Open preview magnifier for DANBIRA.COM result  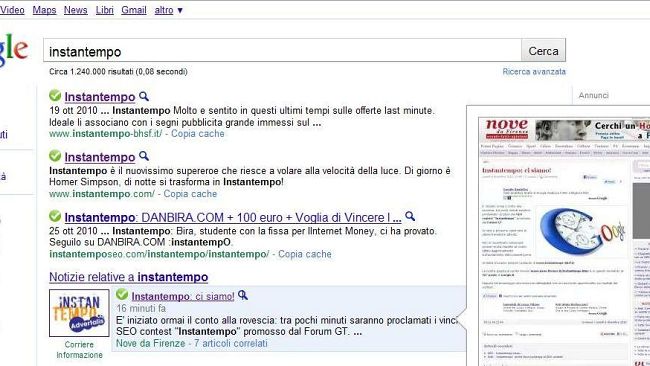[x=410, y=216]
